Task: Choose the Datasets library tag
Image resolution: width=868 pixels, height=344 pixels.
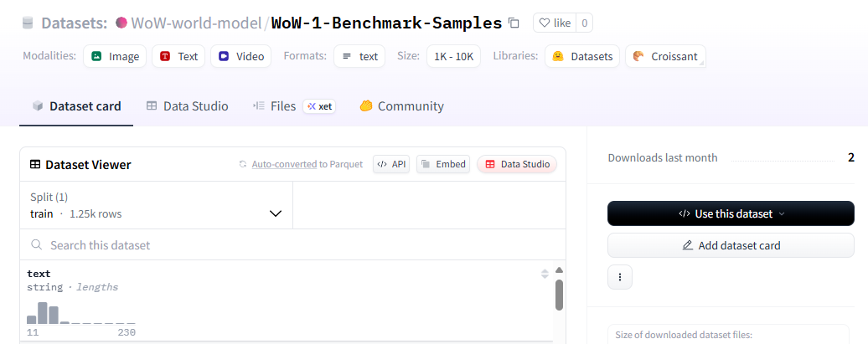Action: pos(582,56)
